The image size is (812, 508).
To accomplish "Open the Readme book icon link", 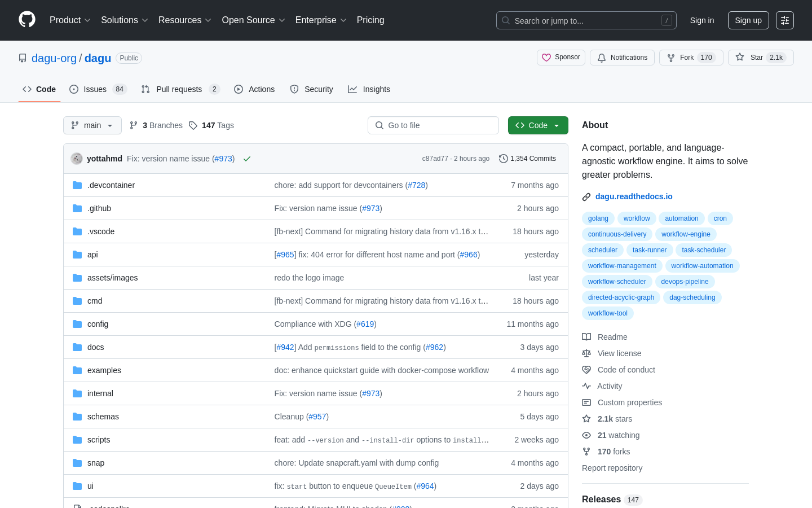I will 586,337.
